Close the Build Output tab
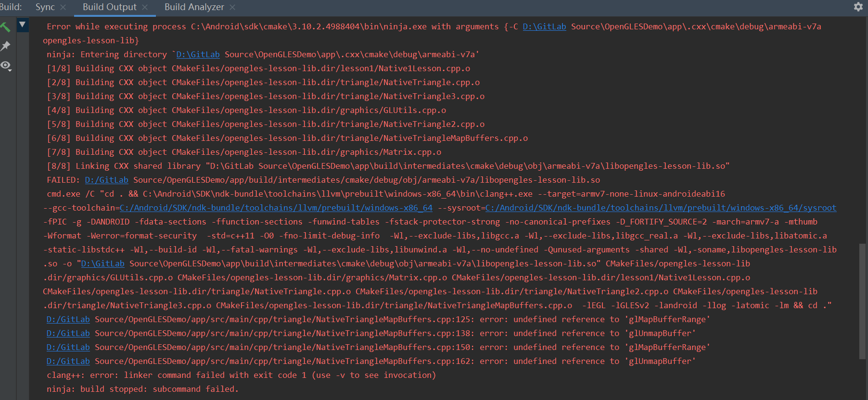Image resolution: width=868 pixels, height=400 pixels. click(x=145, y=8)
